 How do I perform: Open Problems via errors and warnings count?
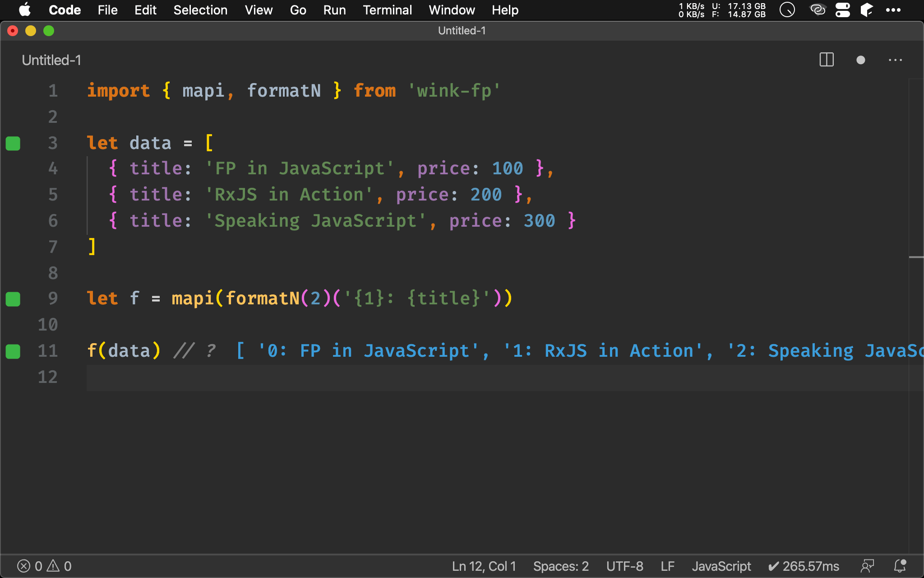[44, 566]
